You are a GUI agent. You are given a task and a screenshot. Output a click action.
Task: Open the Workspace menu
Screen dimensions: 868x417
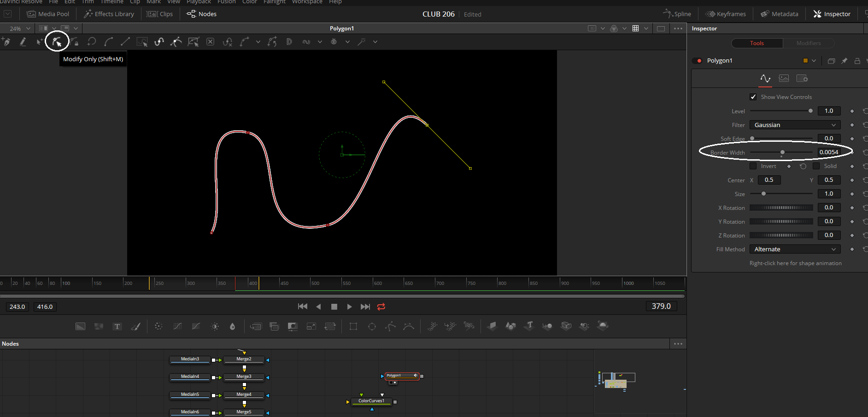coord(307,2)
